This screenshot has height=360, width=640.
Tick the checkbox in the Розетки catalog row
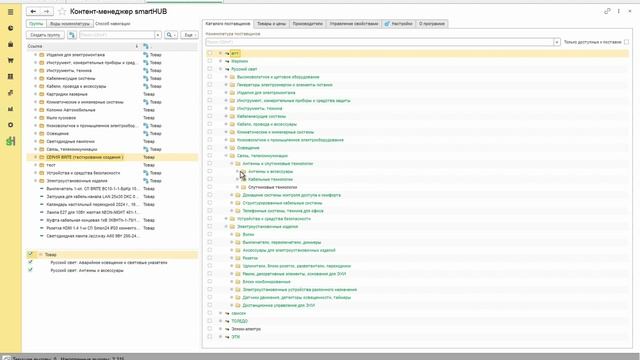click(210, 258)
